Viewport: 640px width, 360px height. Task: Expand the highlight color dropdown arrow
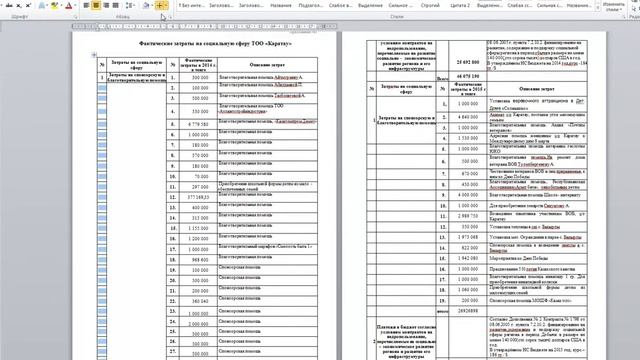click(61, 5)
